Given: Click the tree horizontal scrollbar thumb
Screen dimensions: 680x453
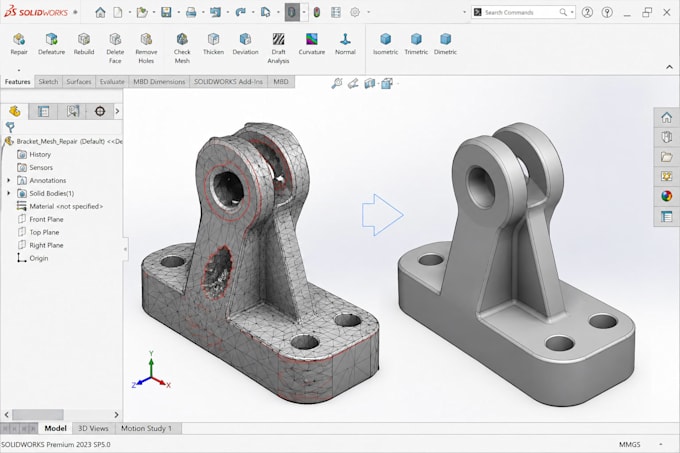Looking at the screenshot, I should 38,415.
